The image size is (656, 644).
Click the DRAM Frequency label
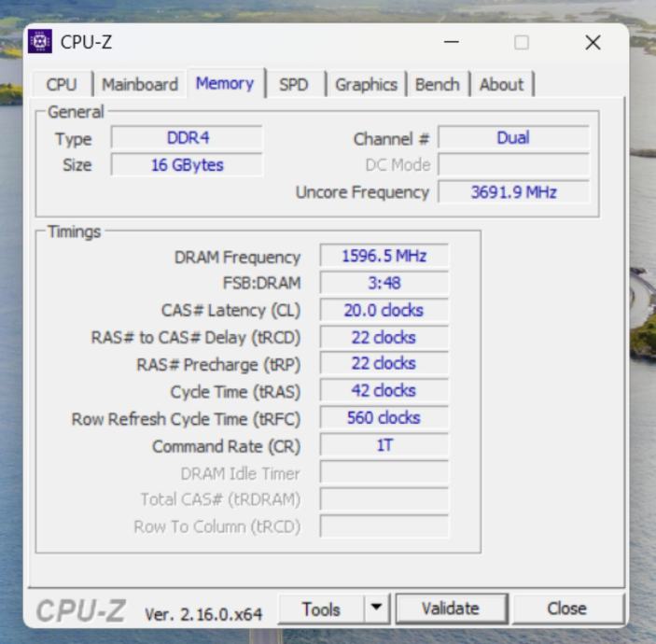(237, 258)
